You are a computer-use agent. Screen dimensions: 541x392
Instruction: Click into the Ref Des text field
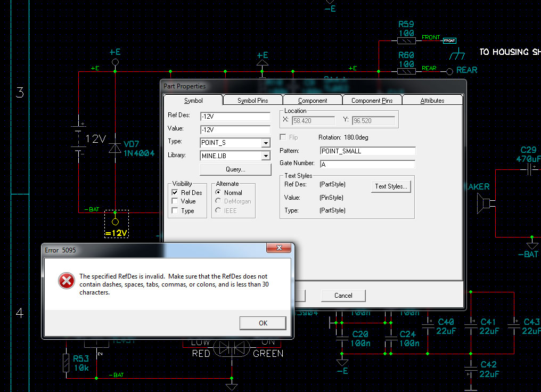(x=235, y=116)
